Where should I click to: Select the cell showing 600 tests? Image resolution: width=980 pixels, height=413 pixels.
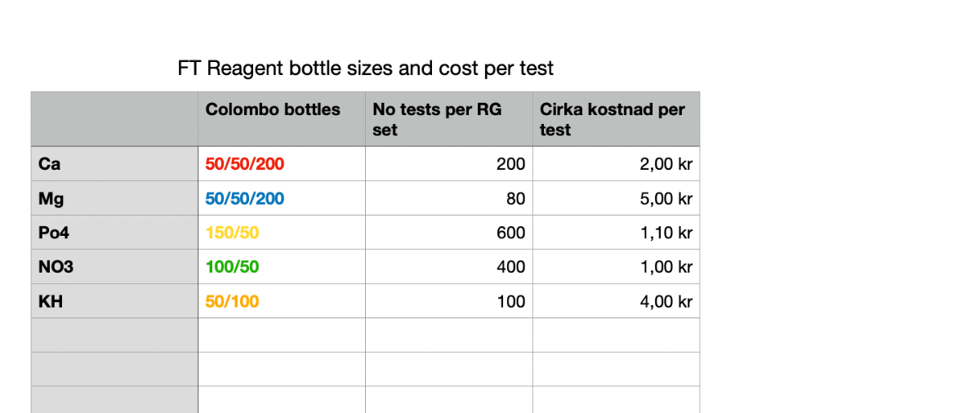coord(449,233)
